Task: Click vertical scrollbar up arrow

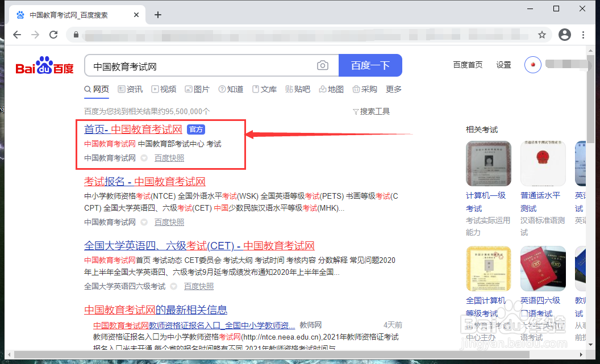Action: (x=590, y=50)
